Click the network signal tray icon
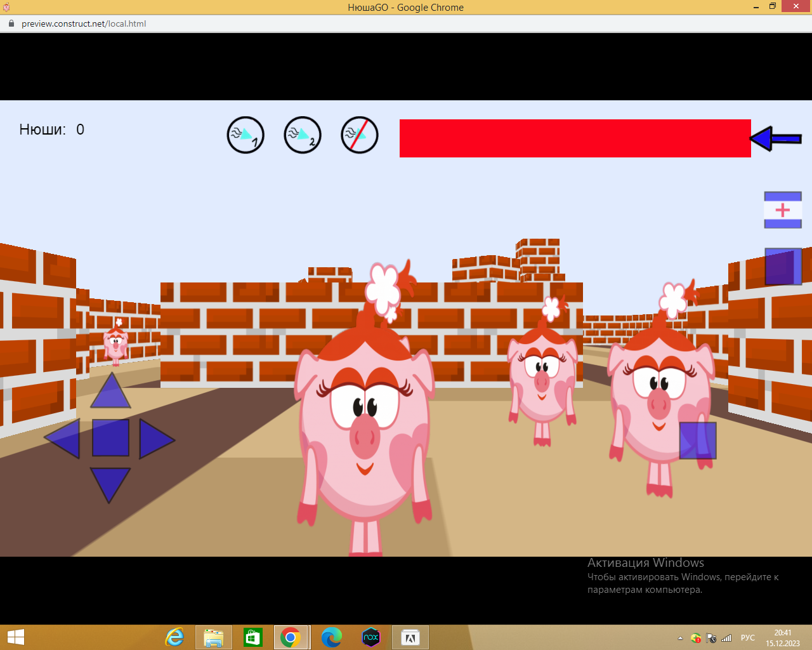Image resolution: width=812 pixels, height=650 pixels. 726,638
